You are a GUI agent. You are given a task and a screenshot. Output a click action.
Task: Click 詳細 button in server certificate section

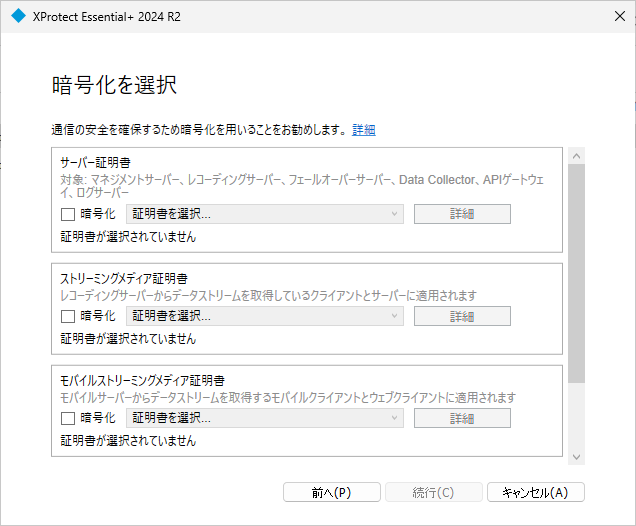[462, 214]
